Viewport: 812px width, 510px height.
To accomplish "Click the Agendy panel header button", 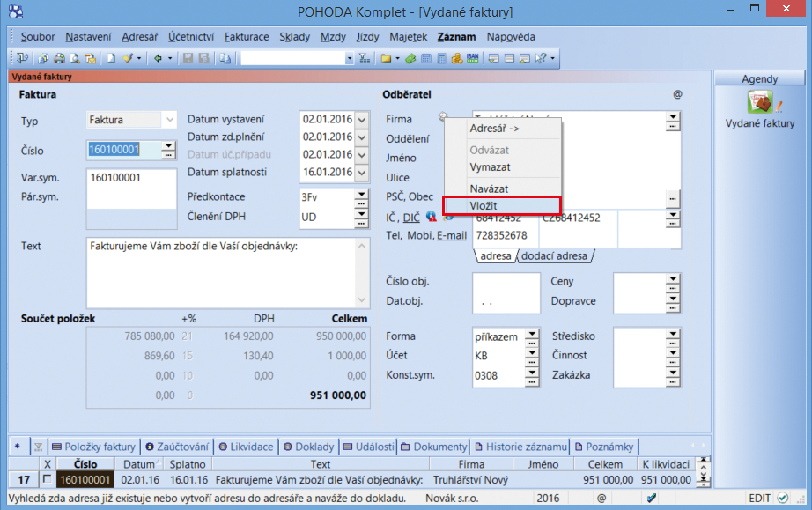I will (760, 78).
